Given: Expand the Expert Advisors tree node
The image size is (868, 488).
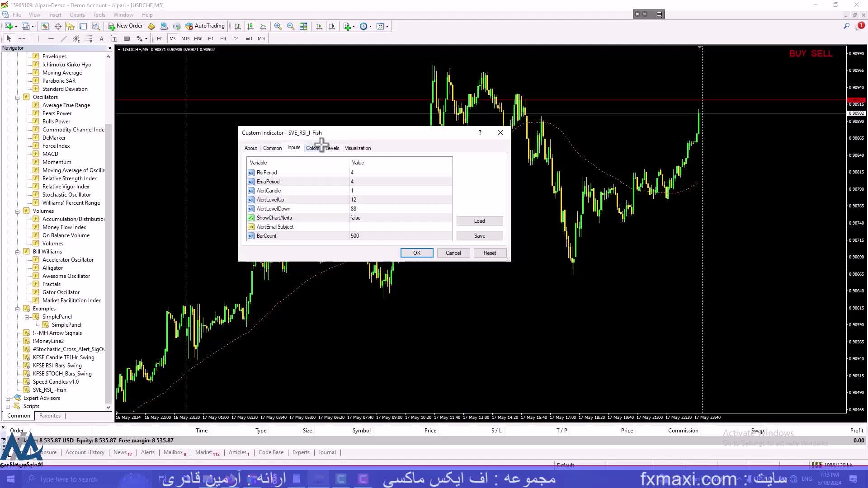Looking at the screenshot, I should coord(8,398).
